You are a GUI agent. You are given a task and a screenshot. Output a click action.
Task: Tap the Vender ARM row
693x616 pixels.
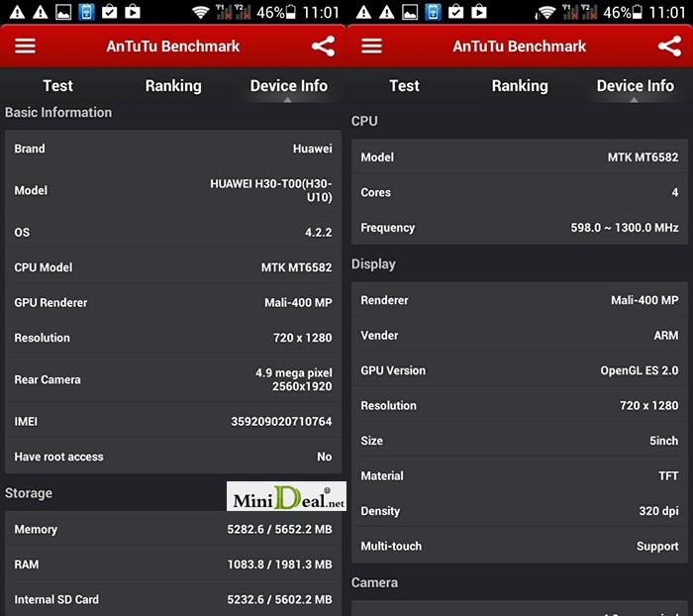(x=520, y=335)
